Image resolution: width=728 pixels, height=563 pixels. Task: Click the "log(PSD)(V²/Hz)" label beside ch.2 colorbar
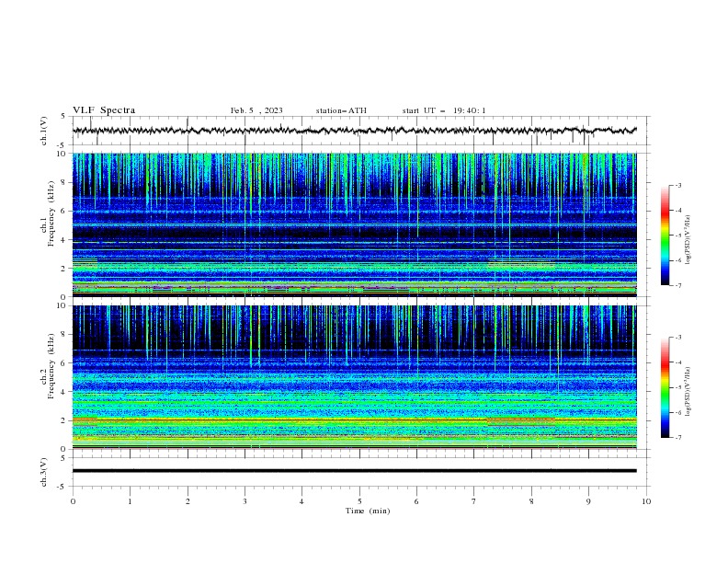click(688, 391)
